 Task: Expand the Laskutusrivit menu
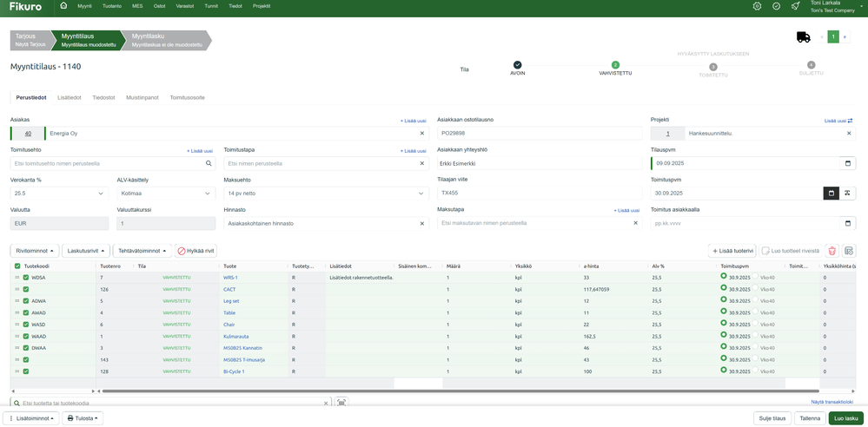(x=86, y=251)
